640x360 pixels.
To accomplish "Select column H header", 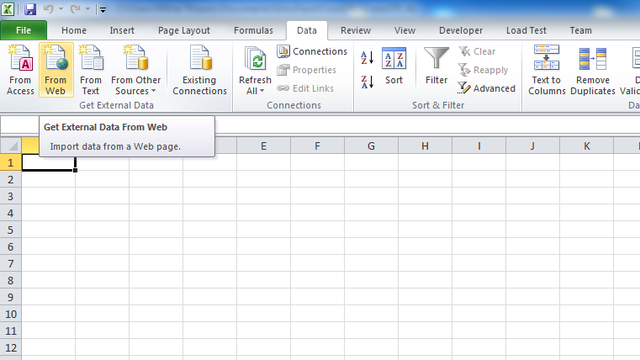I will click(x=425, y=146).
